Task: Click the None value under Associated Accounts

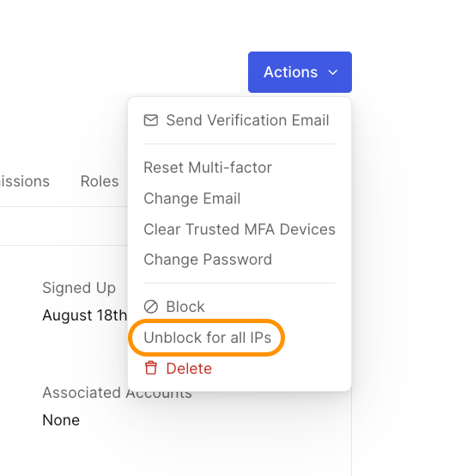Action: click(61, 420)
